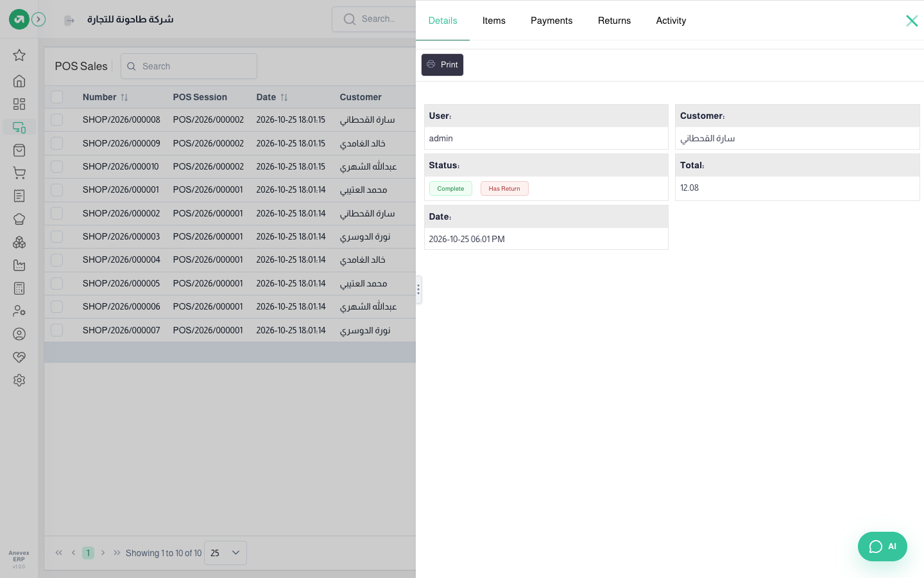Open the receipt document icon in sidebar

pyautogui.click(x=19, y=196)
